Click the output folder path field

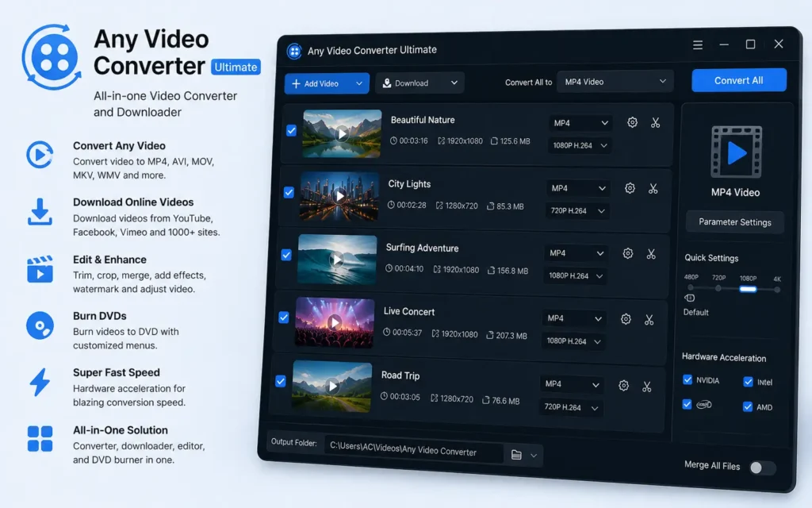point(414,451)
